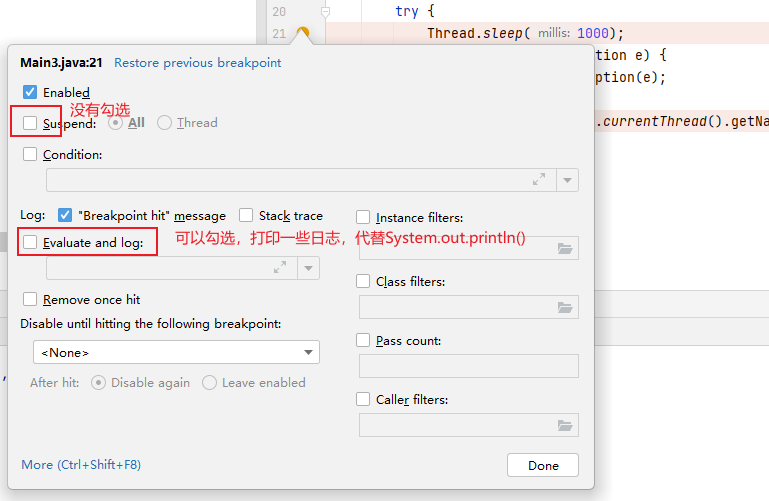The image size is (769, 501).
Task: Select the Thread suspend radio button
Action: point(165,123)
